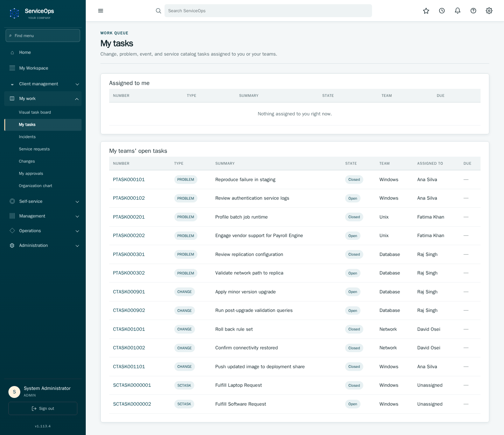504x435 pixels.
Task: Go to Incidents in sidebar
Action: click(x=43, y=137)
